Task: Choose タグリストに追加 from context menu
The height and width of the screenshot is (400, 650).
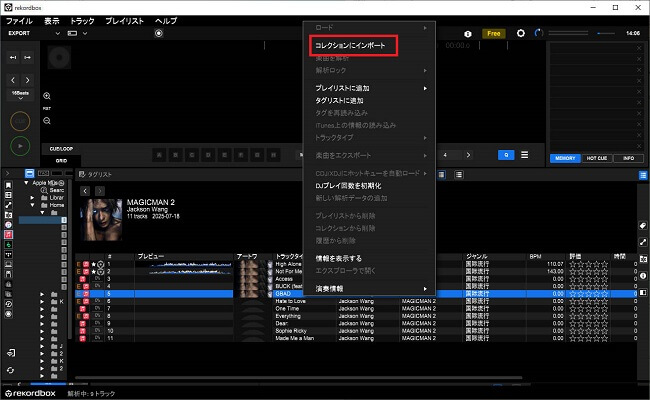Action: point(339,100)
